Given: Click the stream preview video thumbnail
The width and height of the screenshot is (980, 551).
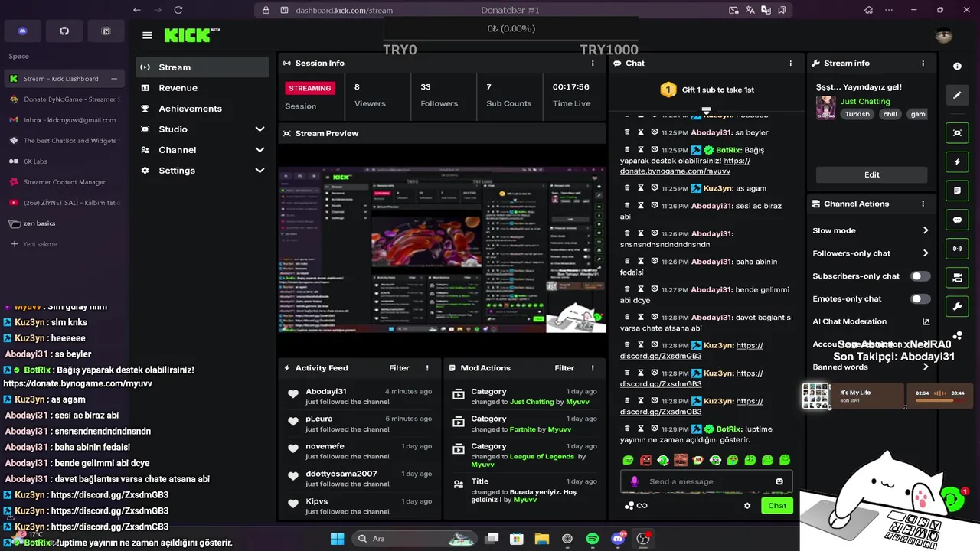Looking at the screenshot, I should coord(443,250).
